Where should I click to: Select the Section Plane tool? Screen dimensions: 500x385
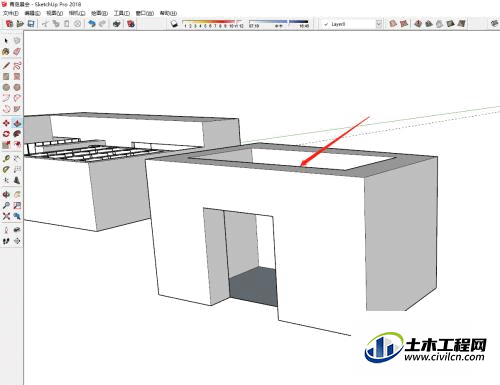[17, 241]
